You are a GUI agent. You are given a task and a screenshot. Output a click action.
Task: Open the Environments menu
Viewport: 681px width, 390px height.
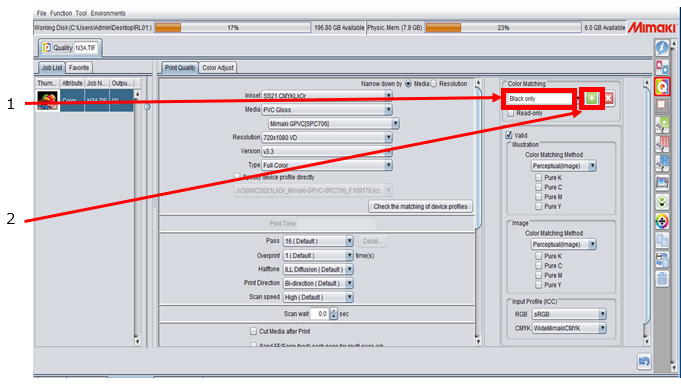[x=108, y=13]
